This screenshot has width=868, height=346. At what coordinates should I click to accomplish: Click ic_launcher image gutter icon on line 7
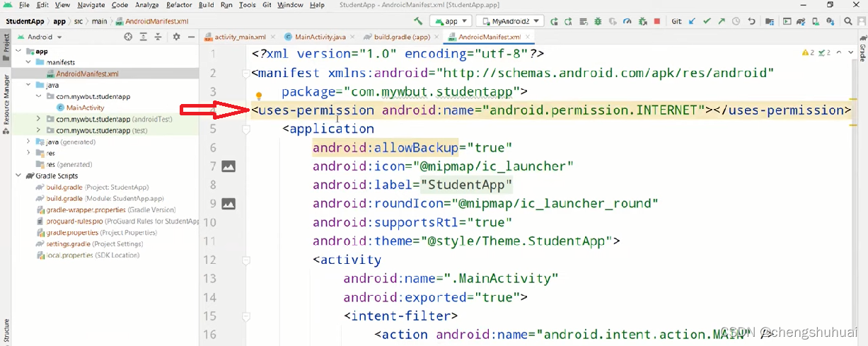tap(228, 166)
